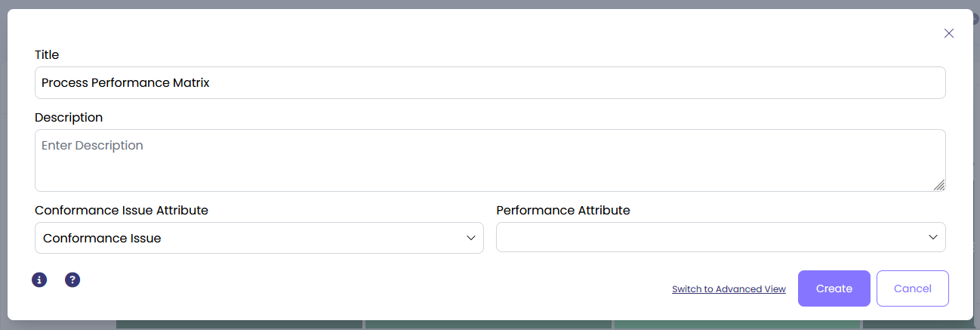This screenshot has height=330, width=980.
Task: Click the Description field label
Action: pos(69,118)
